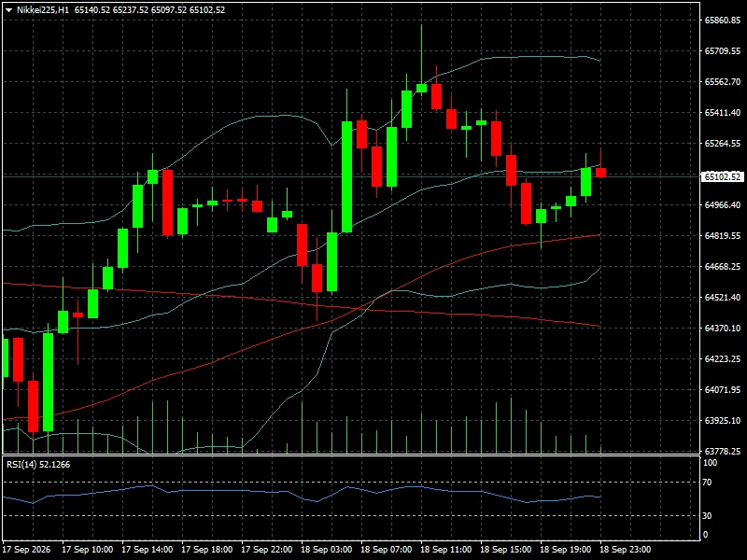Click the 63778.25 price scale label
The width and height of the screenshot is (747, 560).
(x=722, y=451)
